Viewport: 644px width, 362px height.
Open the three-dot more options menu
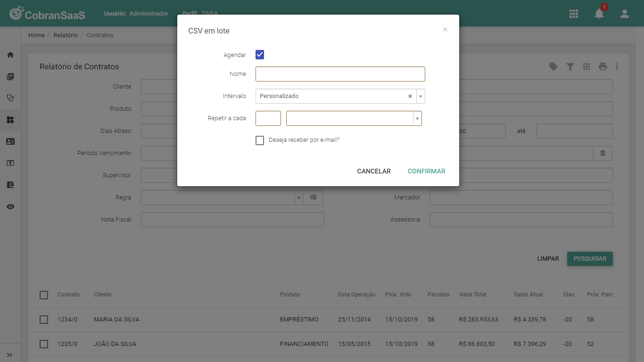[617, 66]
